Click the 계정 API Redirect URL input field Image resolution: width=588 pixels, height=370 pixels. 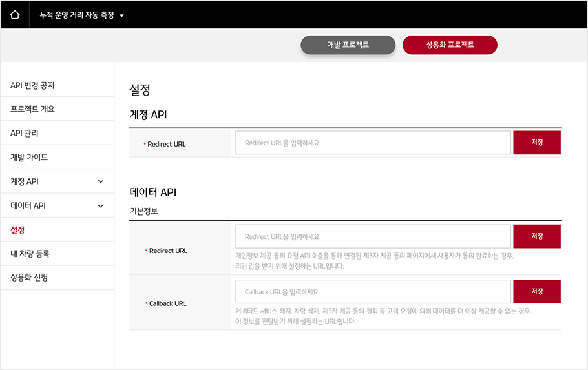[373, 143]
